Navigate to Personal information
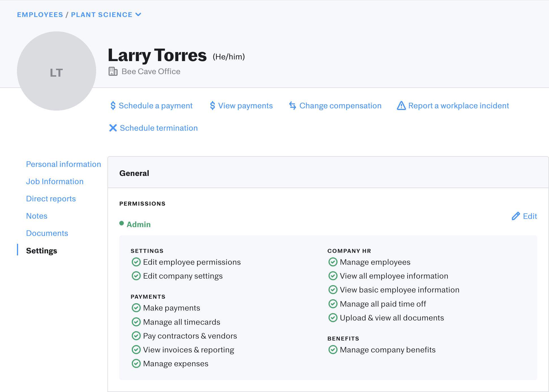 tap(64, 164)
